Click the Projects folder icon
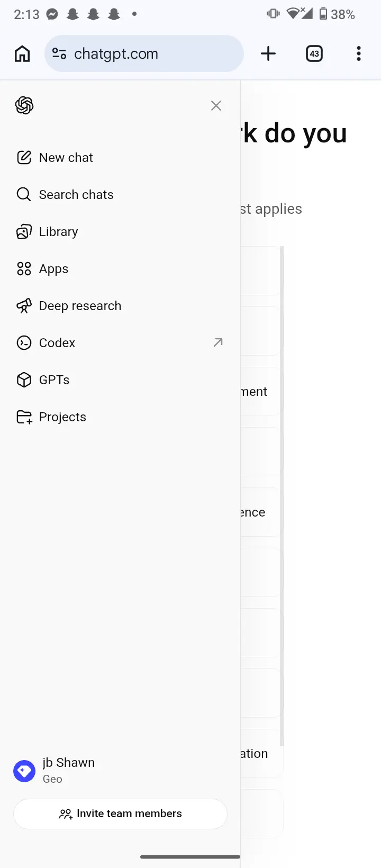 pos(24,417)
